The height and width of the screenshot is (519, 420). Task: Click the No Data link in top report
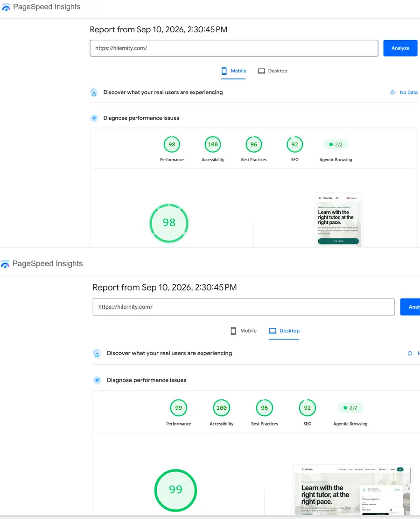tap(408, 92)
